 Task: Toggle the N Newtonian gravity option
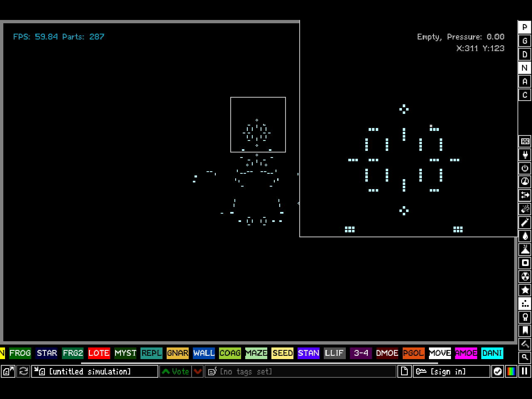pyautogui.click(x=525, y=68)
